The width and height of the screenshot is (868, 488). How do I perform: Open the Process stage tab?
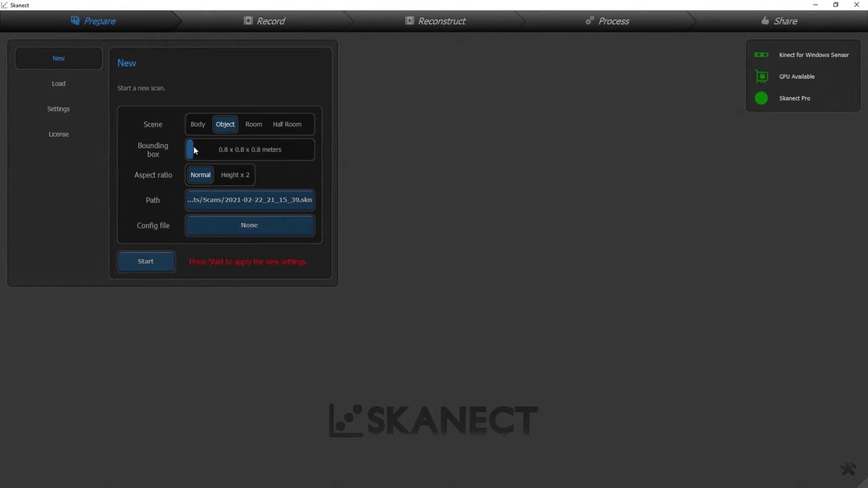607,21
